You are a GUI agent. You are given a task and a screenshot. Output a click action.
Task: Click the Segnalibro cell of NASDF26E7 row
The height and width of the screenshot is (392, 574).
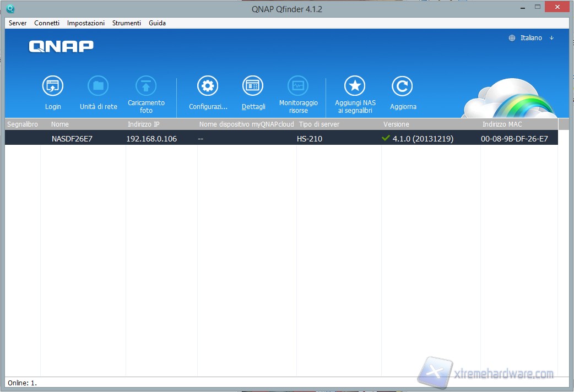click(x=22, y=139)
